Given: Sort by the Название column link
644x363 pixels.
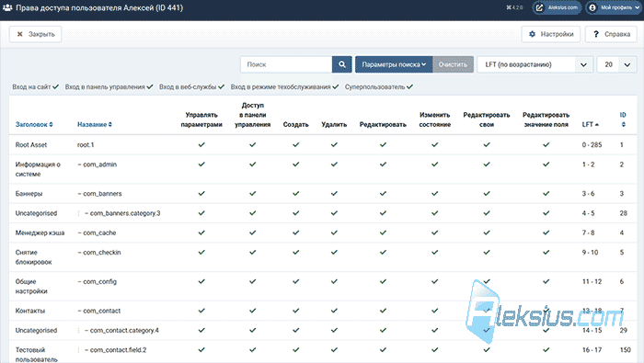Looking at the screenshot, I should click(95, 124).
